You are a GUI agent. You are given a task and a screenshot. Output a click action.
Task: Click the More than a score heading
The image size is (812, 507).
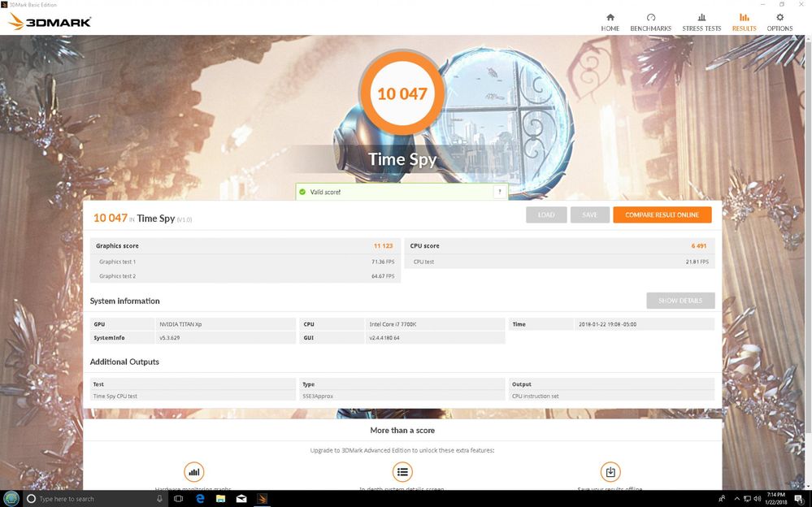[x=402, y=431]
